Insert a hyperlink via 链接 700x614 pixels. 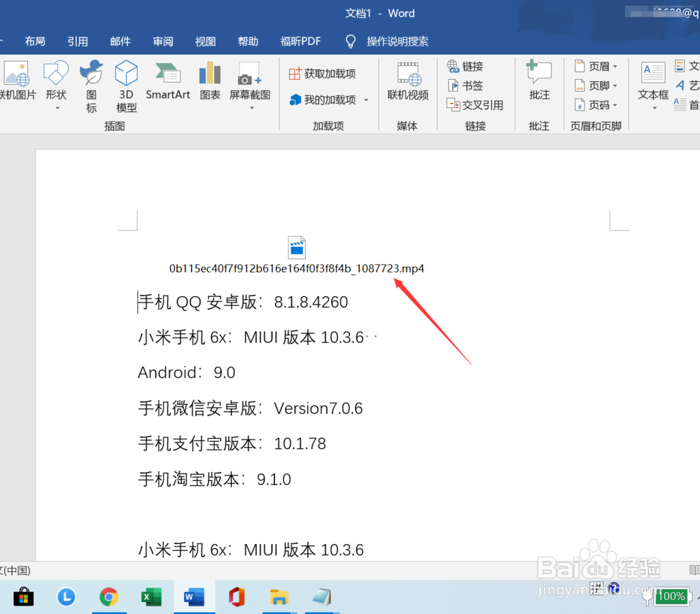tap(465, 67)
